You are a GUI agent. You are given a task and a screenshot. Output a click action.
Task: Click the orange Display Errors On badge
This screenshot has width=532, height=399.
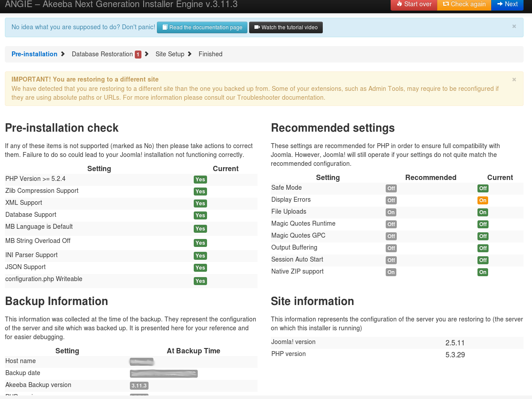pyautogui.click(x=483, y=200)
